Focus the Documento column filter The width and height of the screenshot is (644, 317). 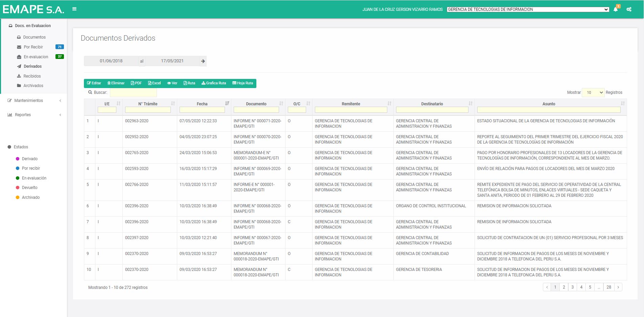(x=256, y=110)
